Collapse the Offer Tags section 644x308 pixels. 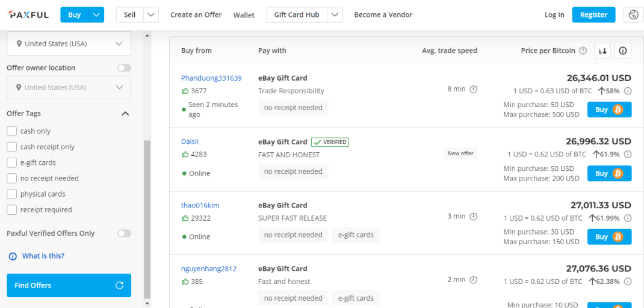tap(126, 113)
